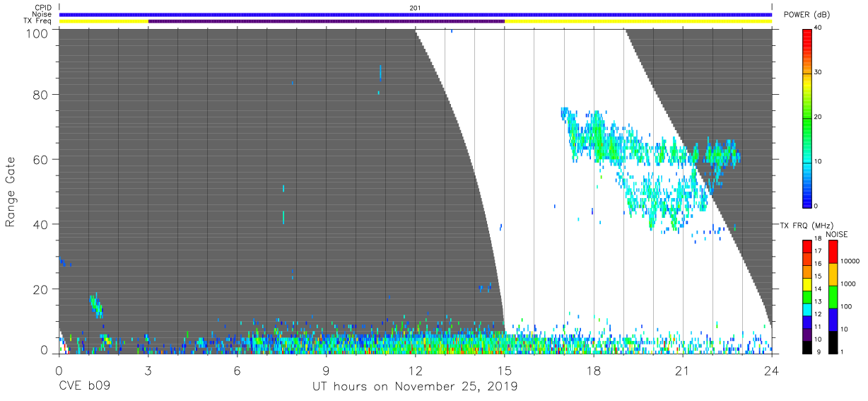Click the yellow 14-15 MHz TX FRQ segment

pyautogui.click(x=807, y=283)
